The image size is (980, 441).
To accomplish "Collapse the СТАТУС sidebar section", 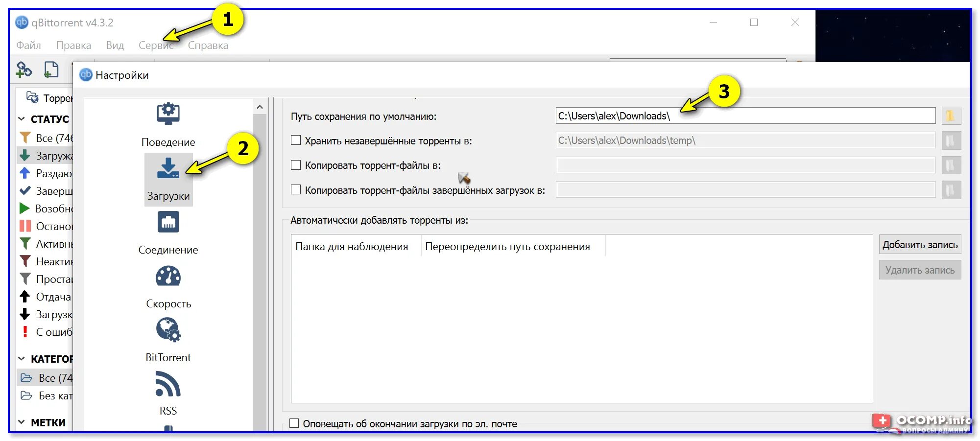I will 22,119.
